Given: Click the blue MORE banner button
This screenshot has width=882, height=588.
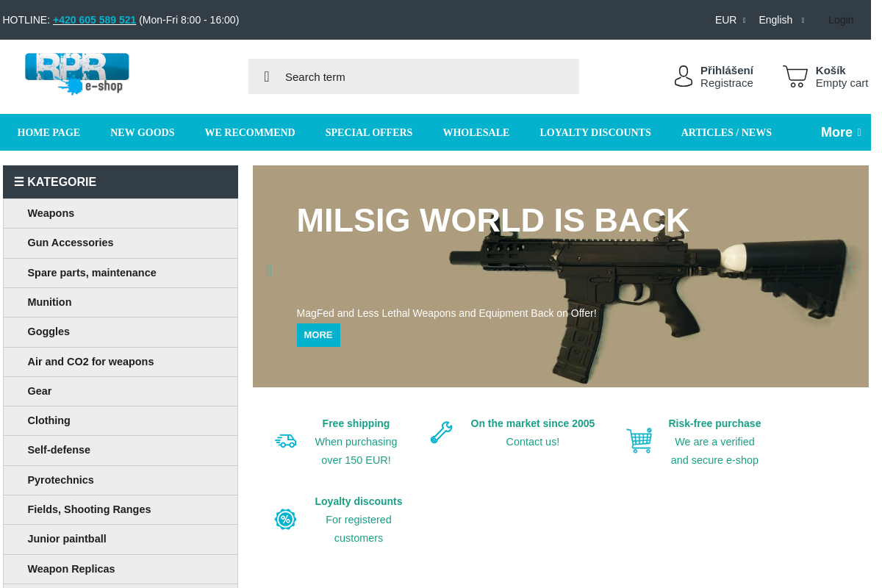Looking at the screenshot, I should 318,334.
